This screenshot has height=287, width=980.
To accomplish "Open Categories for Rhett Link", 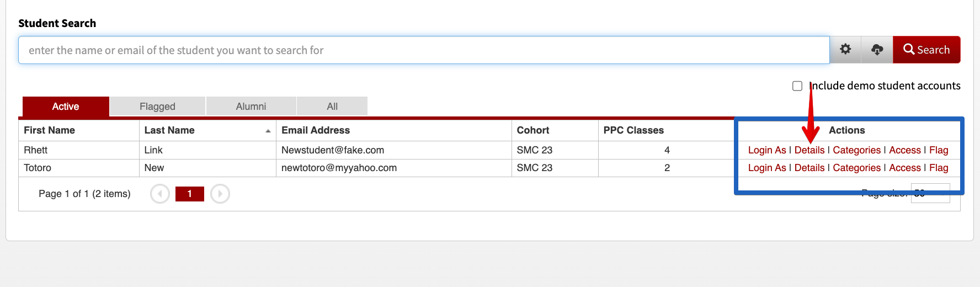I will [x=857, y=150].
